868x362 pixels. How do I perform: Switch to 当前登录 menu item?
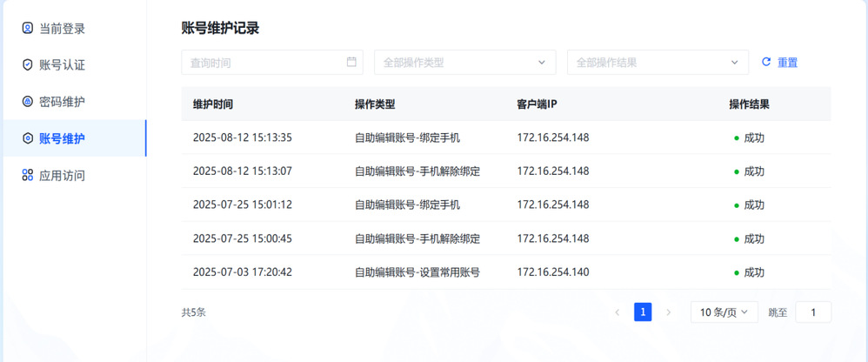63,29
